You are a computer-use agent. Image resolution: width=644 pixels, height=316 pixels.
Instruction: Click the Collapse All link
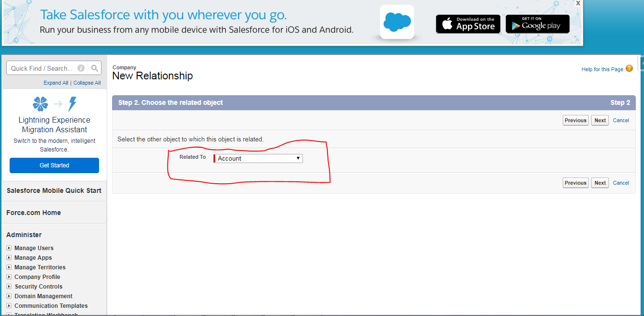87,83
